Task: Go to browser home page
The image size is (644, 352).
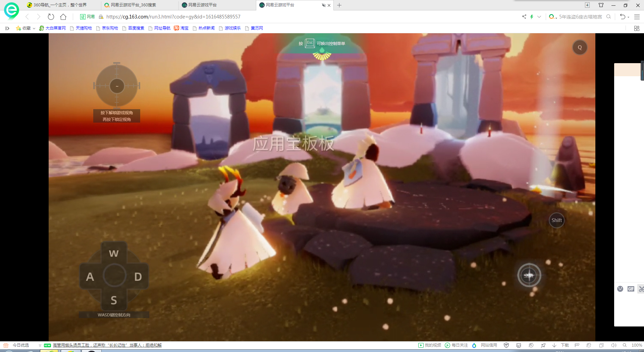Action: (x=63, y=17)
